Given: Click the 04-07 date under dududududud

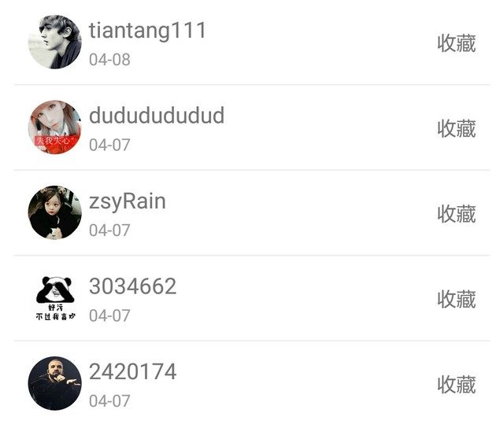Looking at the screenshot, I should coord(109,145).
